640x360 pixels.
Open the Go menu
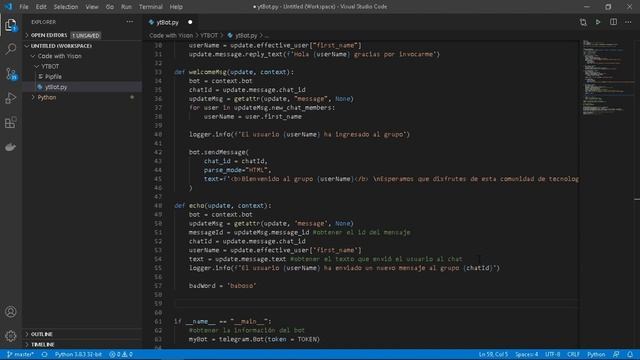click(x=110, y=7)
